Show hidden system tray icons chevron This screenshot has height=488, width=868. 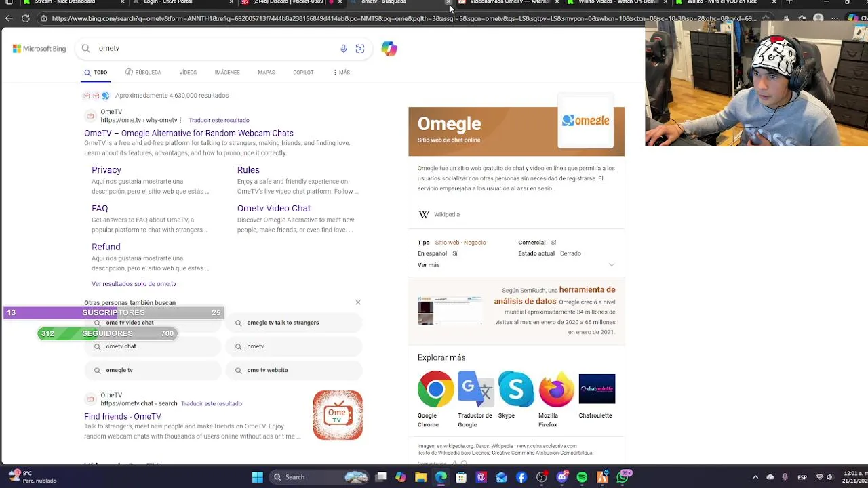(x=755, y=477)
